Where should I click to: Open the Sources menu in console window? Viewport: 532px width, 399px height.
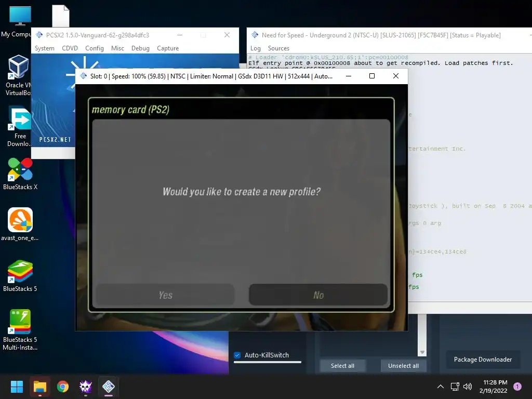coord(278,48)
